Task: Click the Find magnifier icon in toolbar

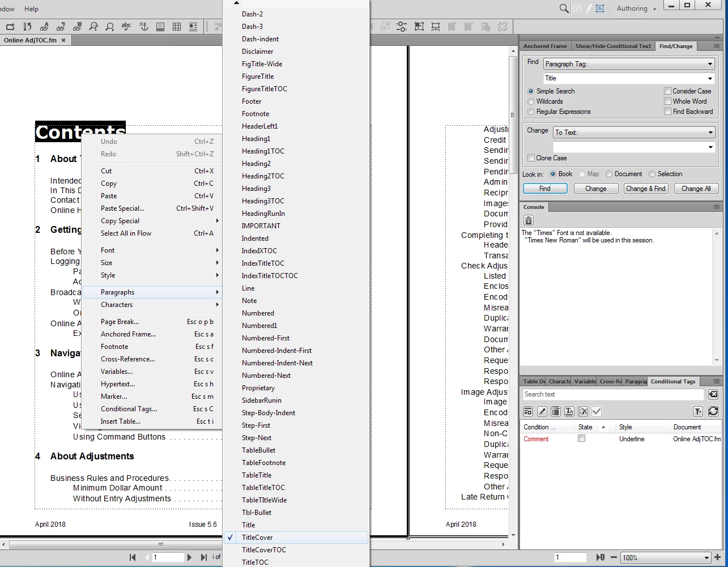Action: (110, 26)
